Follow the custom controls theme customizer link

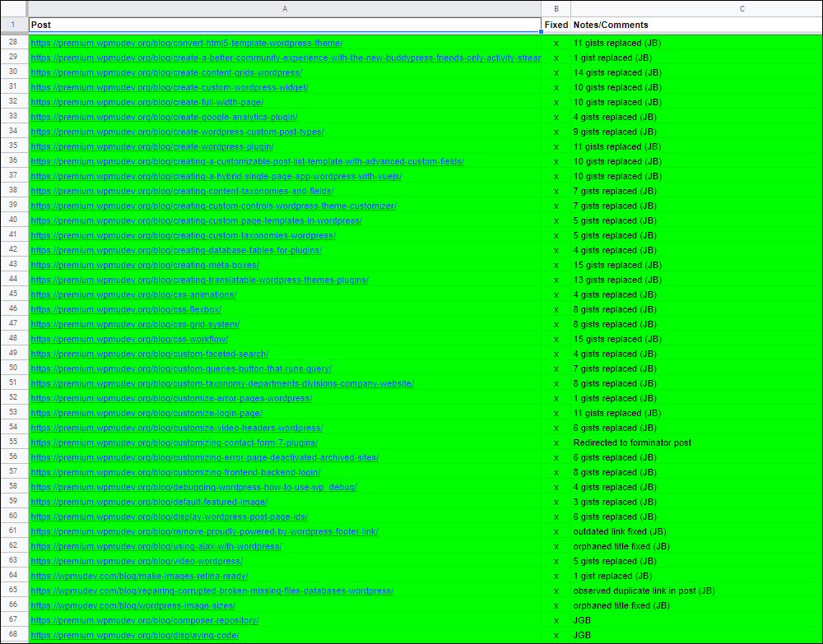point(214,206)
